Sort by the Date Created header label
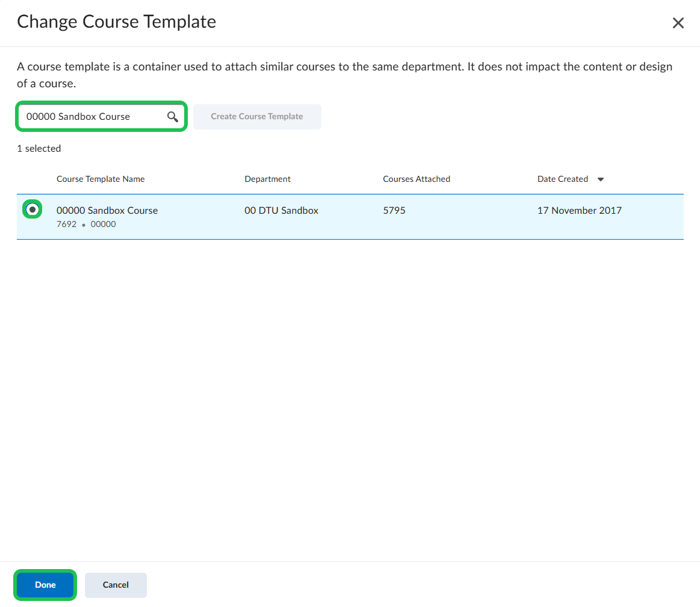 click(562, 179)
